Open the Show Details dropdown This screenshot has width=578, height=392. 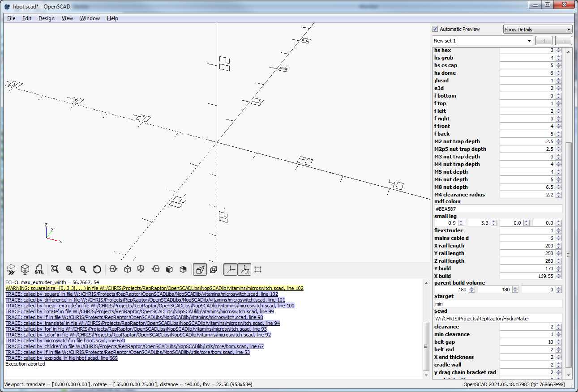tap(537, 29)
